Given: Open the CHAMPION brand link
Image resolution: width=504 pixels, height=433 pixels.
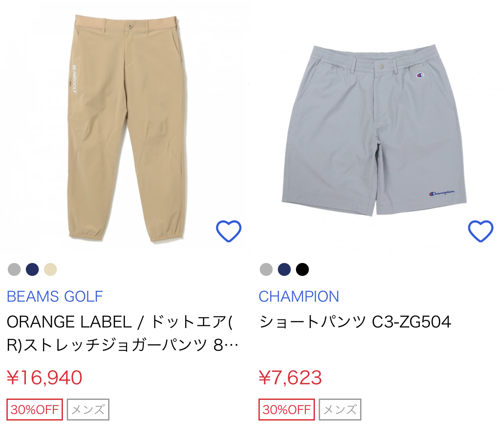Looking at the screenshot, I should (x=299, y=297).
